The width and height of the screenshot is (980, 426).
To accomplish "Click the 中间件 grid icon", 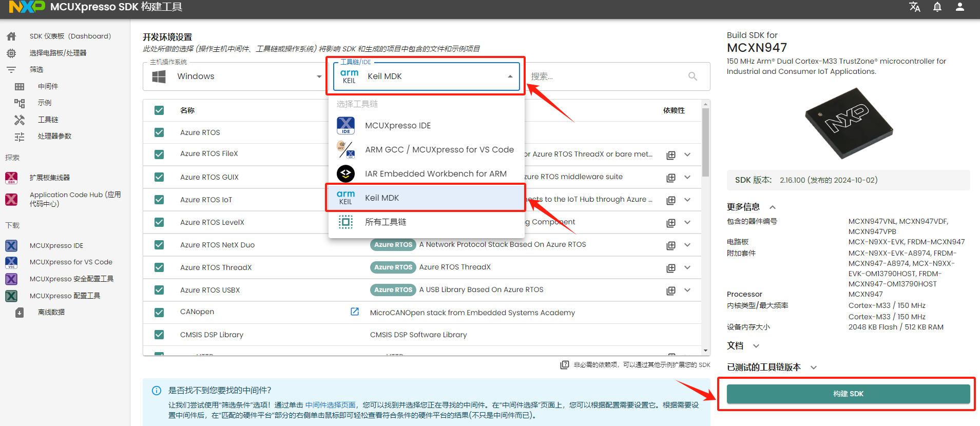I will pyautogui.click(x=20, y=87).
